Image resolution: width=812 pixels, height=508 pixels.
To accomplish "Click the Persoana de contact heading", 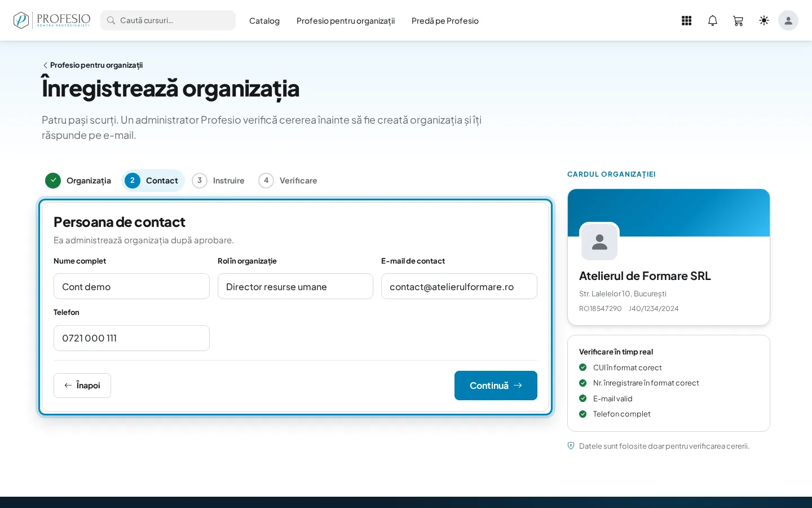I will pos(120,222).
